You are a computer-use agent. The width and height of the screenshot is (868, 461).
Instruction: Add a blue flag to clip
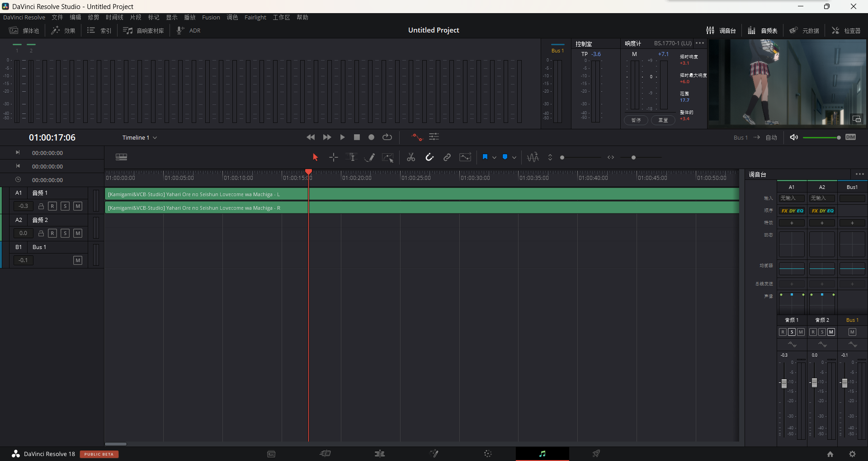click(x=485, y=157)
